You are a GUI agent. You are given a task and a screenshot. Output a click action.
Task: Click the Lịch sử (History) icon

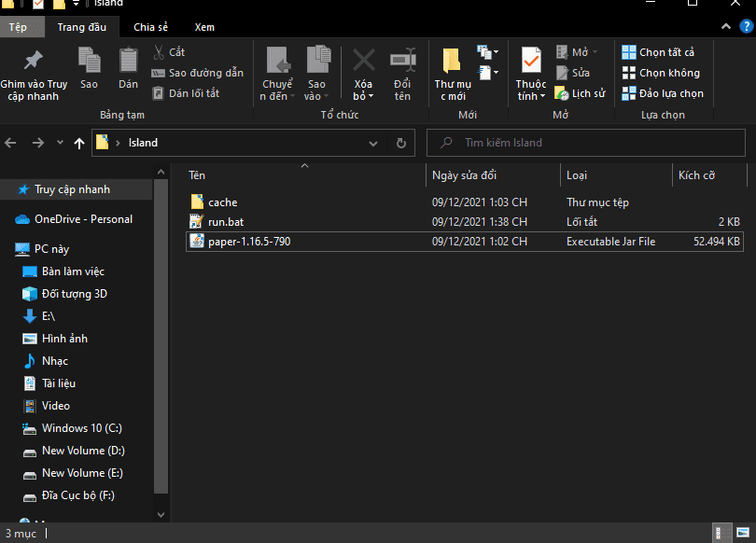[x=562, y=93]
